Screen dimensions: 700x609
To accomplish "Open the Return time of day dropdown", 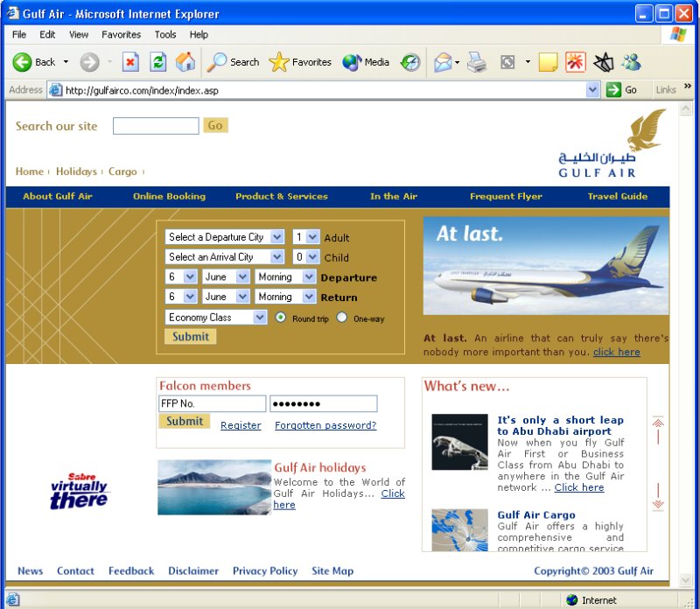I will (285, 297).
